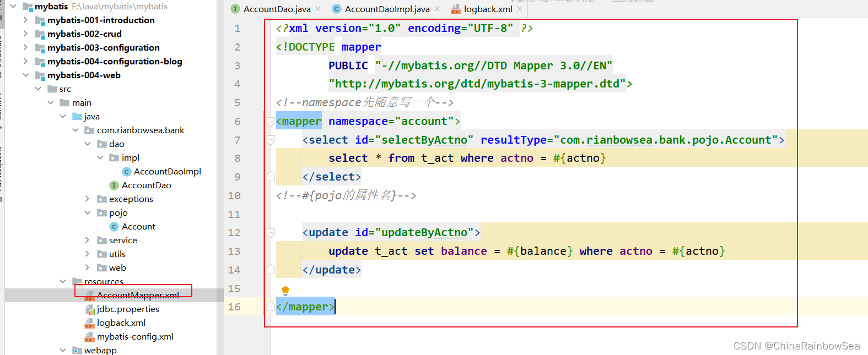Open AccountMapper.xml in the project tree
868x355 pixels.
click(x=138, y=296)
